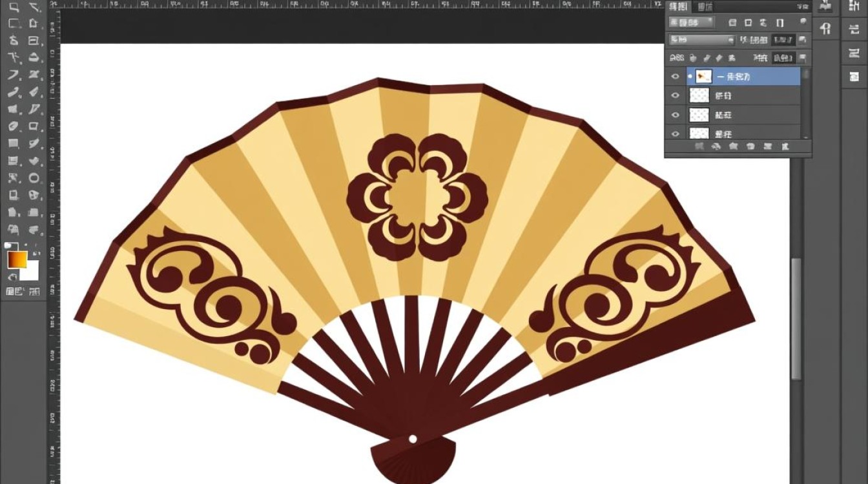Click the right icon of the pair below the swatches
The image size is (868, 484).
pyautogui.click(x=34, y=292)
